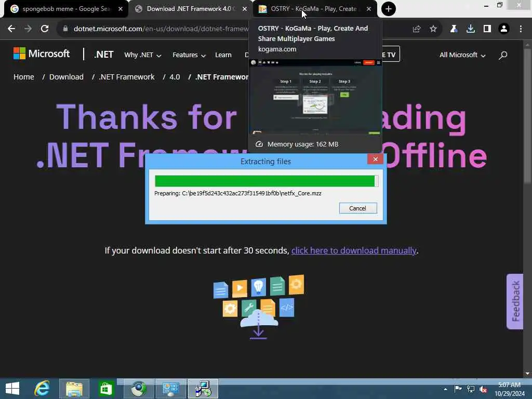Click the 'click here to download manually' link

353,250
